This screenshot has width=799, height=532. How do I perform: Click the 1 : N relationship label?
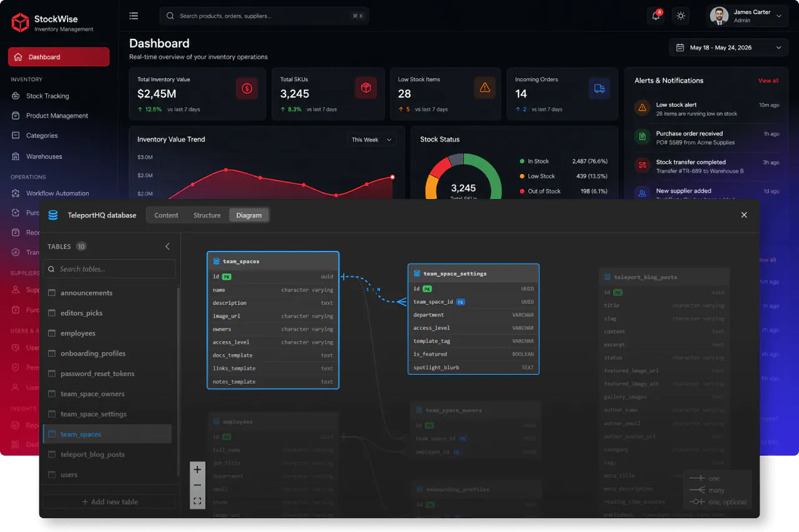373,289
